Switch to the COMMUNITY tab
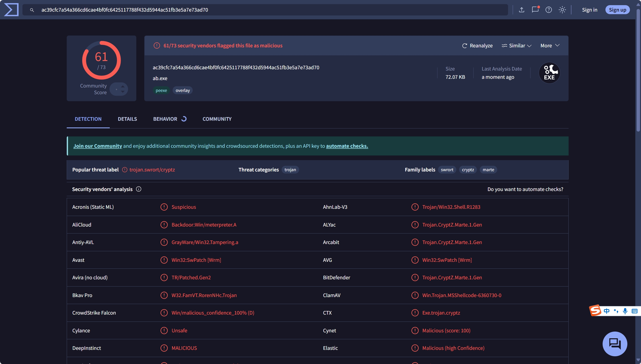 click(217, 119)
